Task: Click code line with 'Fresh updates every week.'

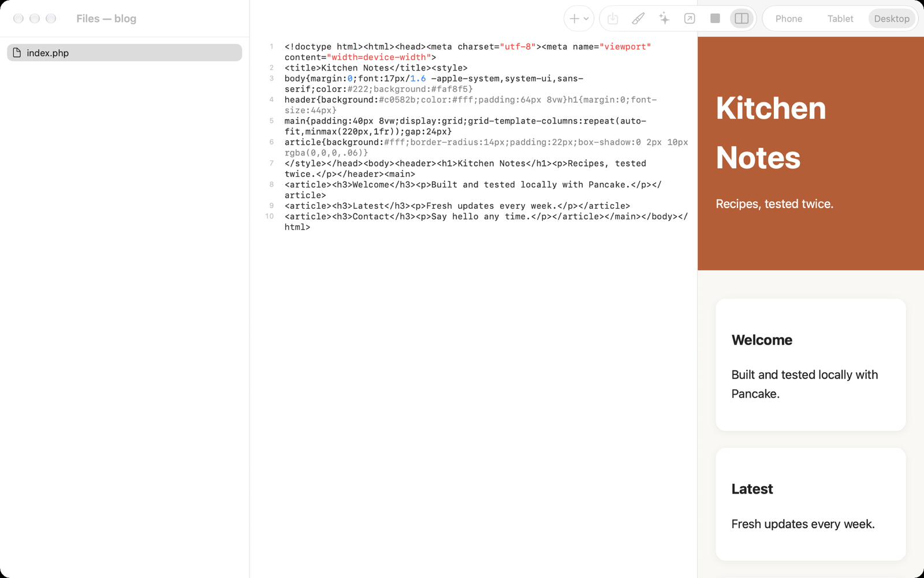Action: click(457, 206)
